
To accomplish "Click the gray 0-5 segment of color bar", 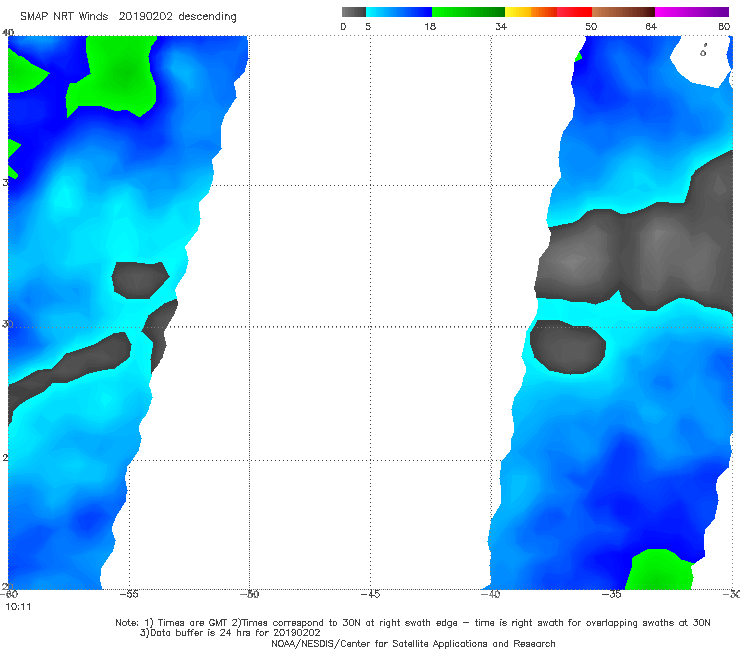I will coord(354,12).
